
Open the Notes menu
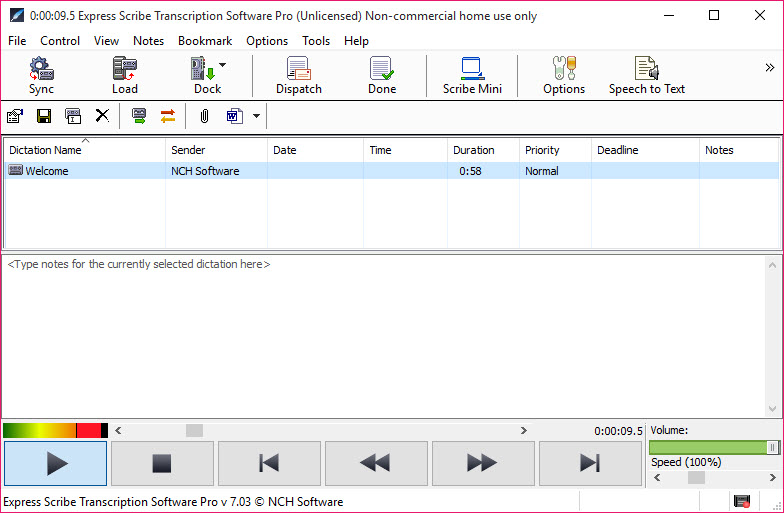tap(148, 41)
